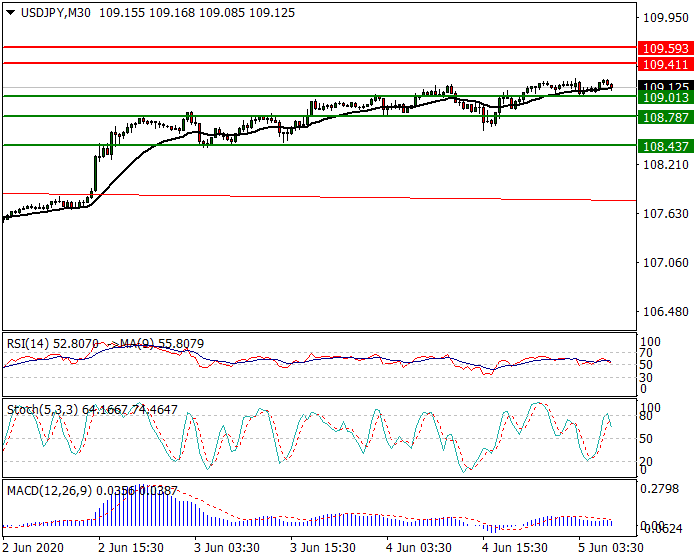Click the 3 Jun 15:30 time label
This screenshot has height=560, width=700.
(x=323, y=548)
